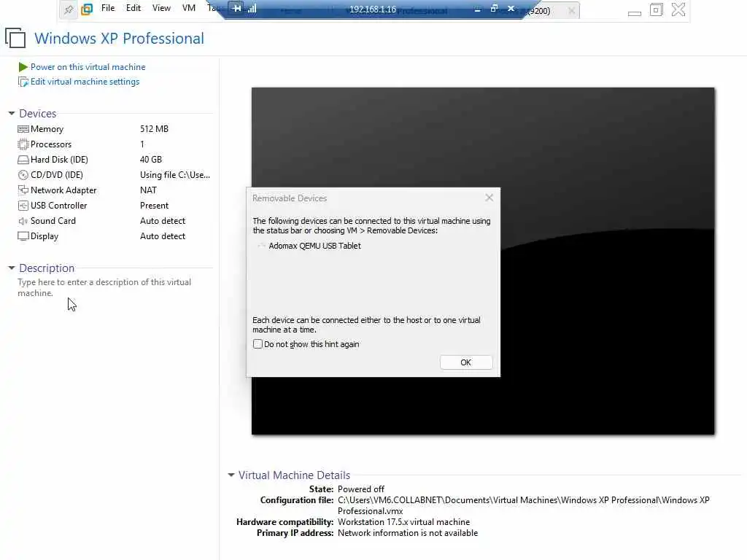747x560 pixels.
Task: Click the pin icon in top bar
Action: (x=69, y=9)
